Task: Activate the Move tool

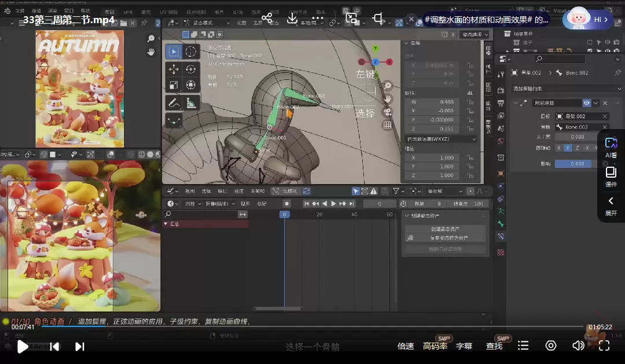Action: click(x=174, y=69)
